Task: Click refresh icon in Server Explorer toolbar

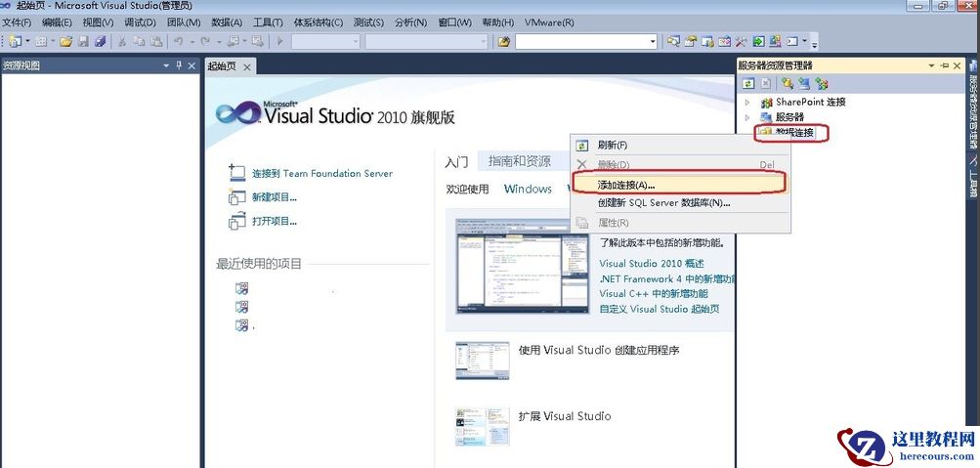Action: (748, 84)
